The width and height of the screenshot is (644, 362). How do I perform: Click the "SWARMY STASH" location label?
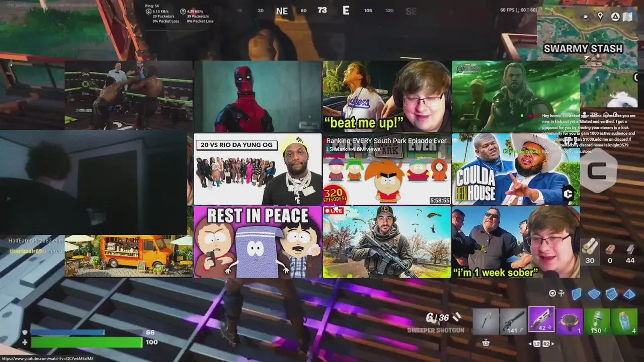tap(583, 49)
